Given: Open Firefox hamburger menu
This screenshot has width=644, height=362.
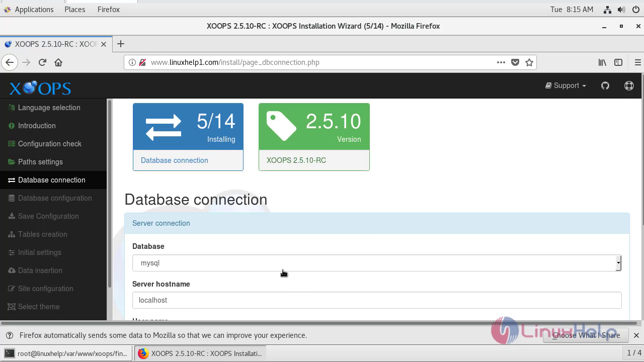Looking at the screenshot, I should [x=637, y=62].
